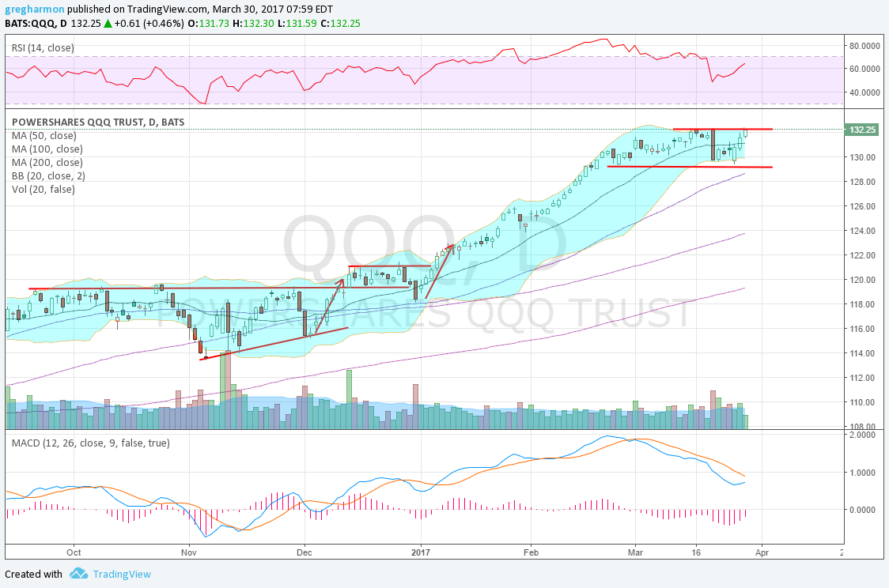
Task: Click the TradingView logo icon
Action: point(79,573)
